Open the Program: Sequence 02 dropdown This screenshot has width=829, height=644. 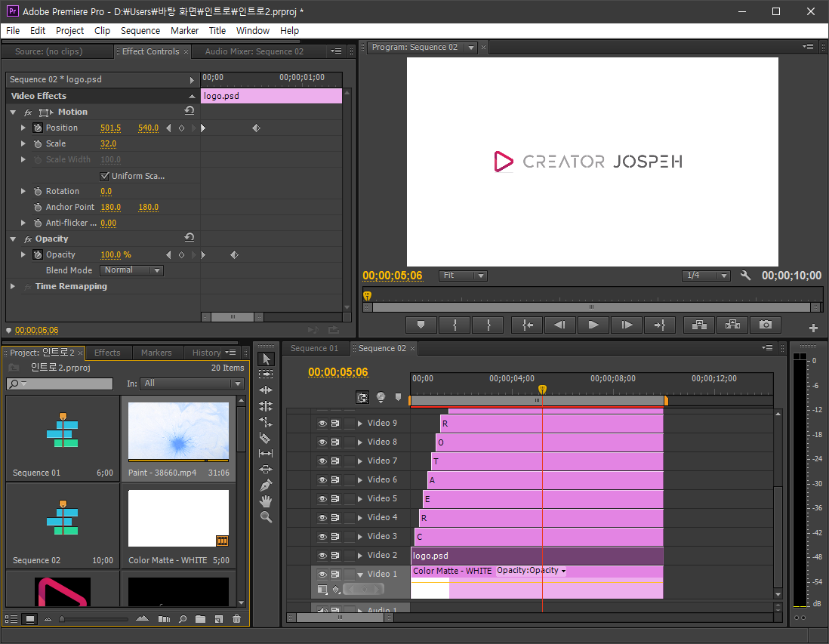(470, 48)
